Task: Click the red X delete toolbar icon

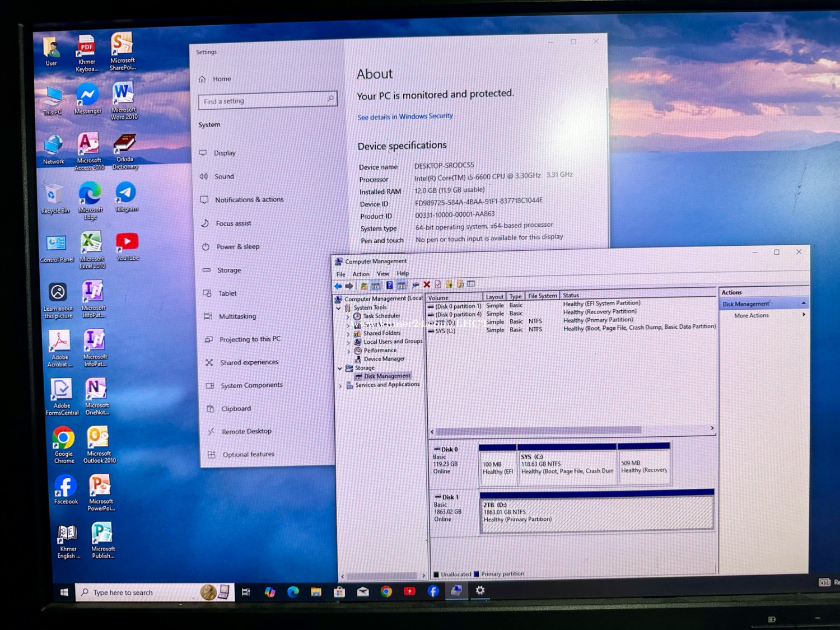Action: pos(427,285)
